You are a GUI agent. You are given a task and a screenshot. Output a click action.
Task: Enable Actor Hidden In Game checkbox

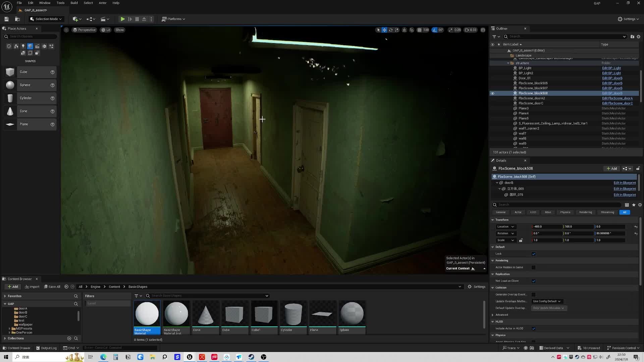[x=533, y=267]
